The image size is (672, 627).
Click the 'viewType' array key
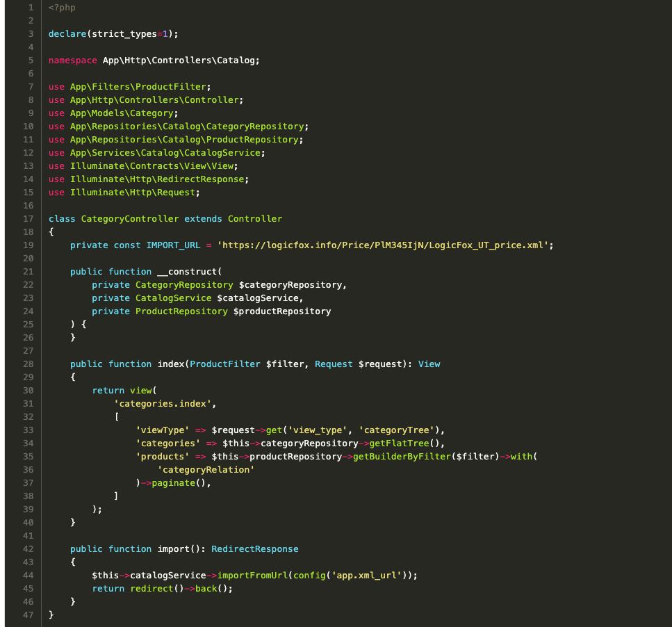coord(163,430)
